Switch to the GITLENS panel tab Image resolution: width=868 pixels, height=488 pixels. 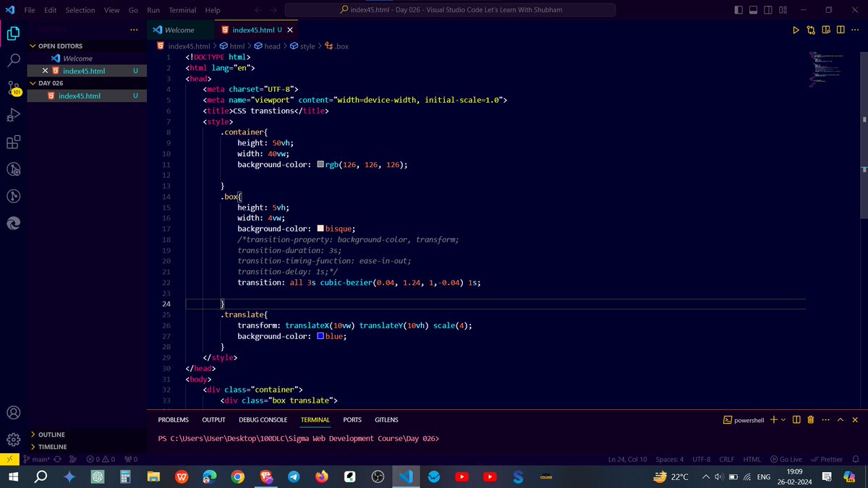(386, 419)
